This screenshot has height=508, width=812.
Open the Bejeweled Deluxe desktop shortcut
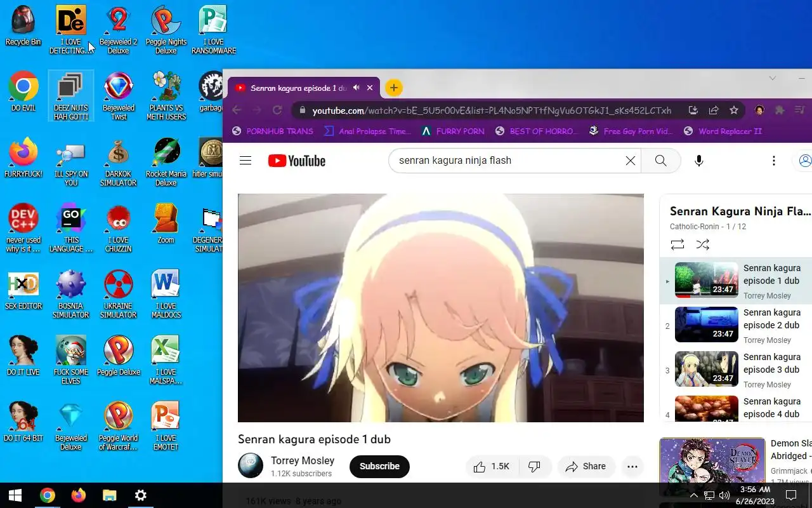point(71,426)
